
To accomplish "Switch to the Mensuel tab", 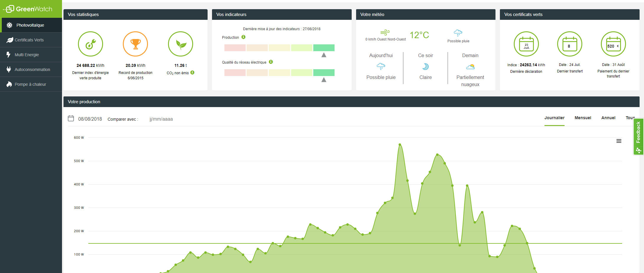I will (x=583, y=118).
